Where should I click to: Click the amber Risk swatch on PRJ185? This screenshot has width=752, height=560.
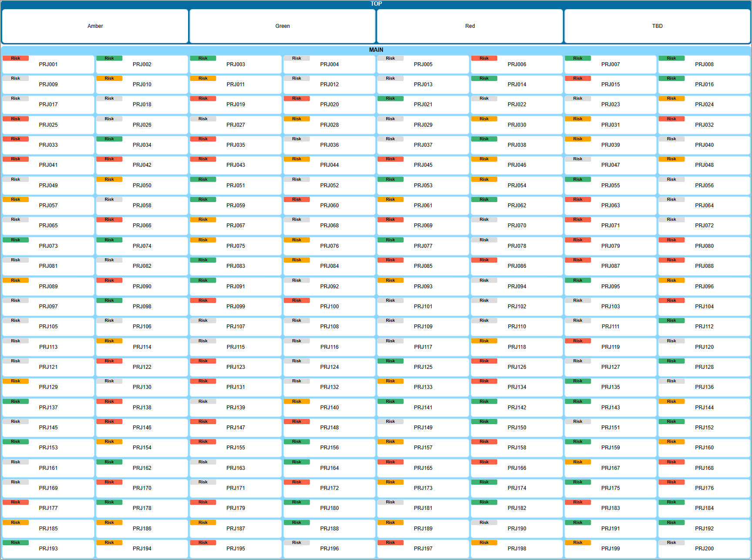point(16,523)
